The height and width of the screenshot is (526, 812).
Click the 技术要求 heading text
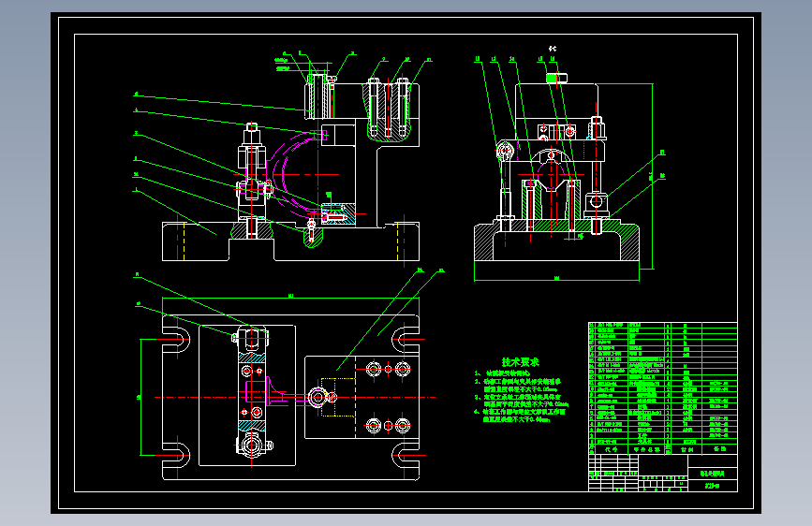[521, 362]
